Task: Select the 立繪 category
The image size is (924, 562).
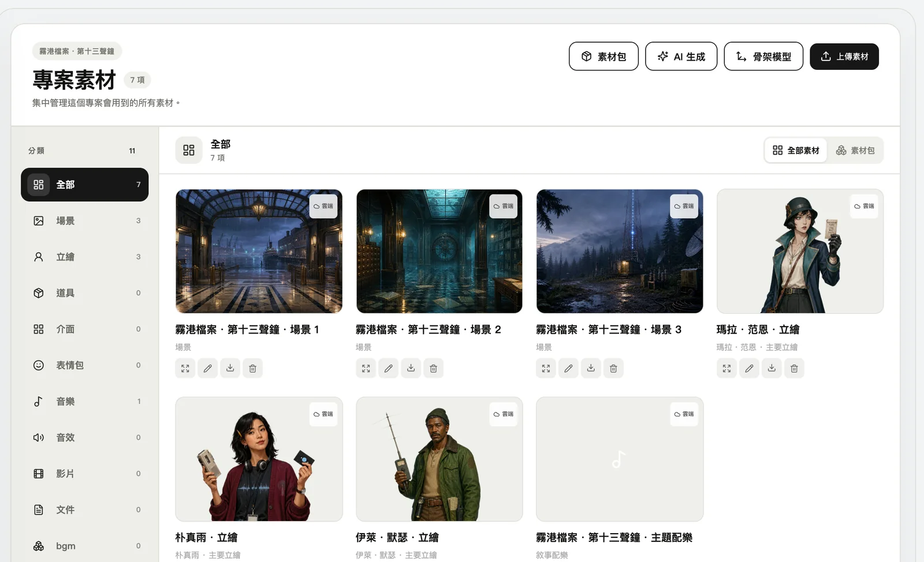Action: click(85, 257)
